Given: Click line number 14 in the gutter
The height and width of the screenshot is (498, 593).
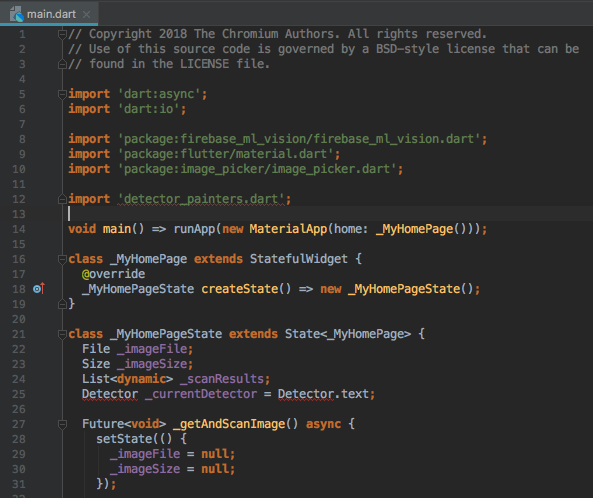Looking at the screenshot, I should click(19, 229).
